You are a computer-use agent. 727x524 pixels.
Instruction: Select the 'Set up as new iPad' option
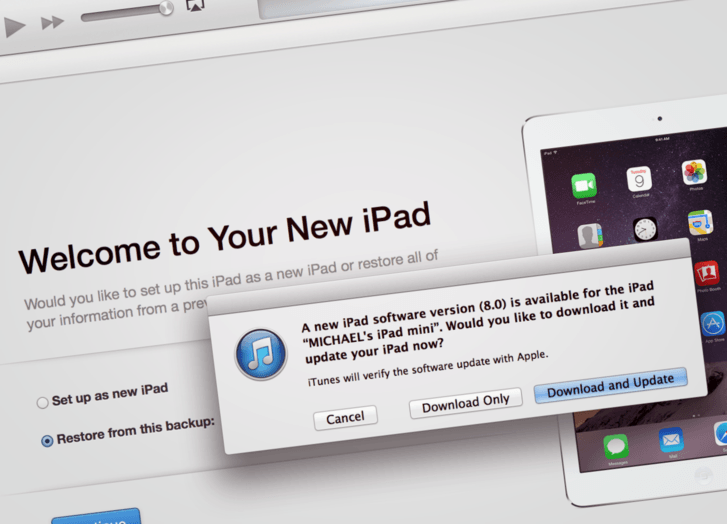tap(42, 402)
